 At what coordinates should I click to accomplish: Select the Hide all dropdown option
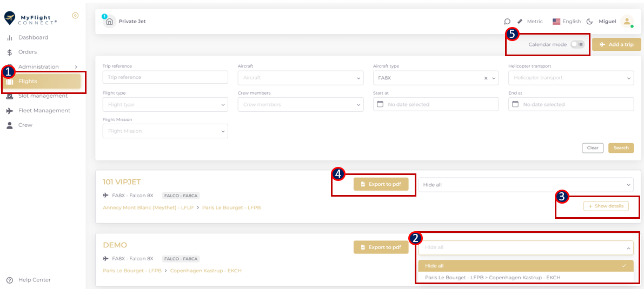525,266
